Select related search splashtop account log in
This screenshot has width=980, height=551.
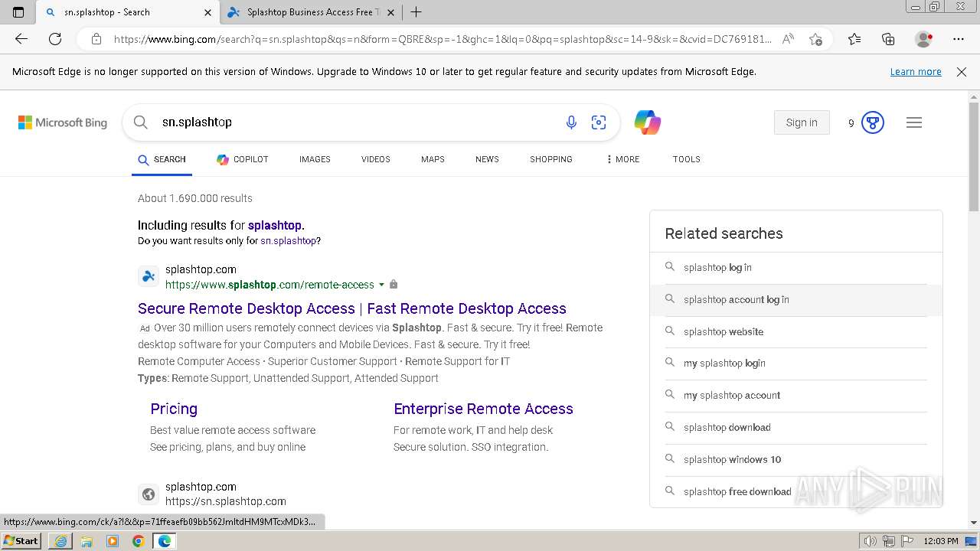point(795,300)
